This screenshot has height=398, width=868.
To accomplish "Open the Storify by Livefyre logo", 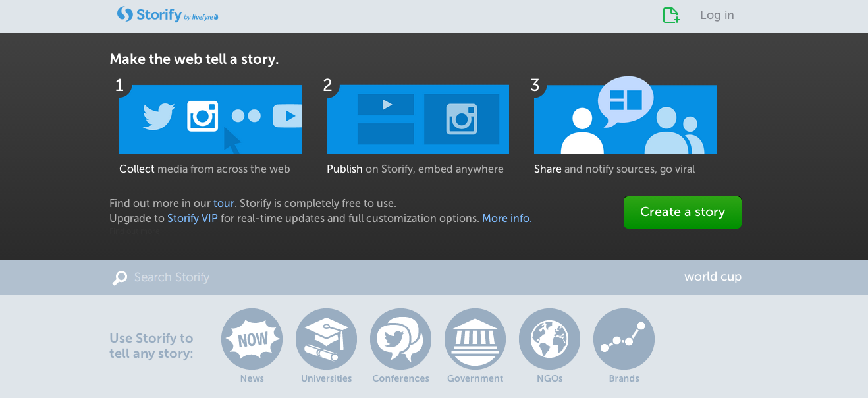I will coord(167,14).
